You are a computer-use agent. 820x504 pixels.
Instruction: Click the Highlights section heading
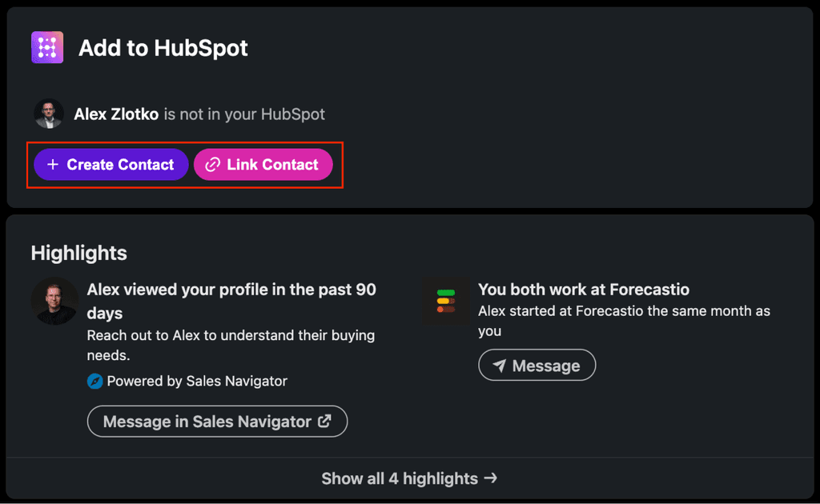(x=78, y=253)
